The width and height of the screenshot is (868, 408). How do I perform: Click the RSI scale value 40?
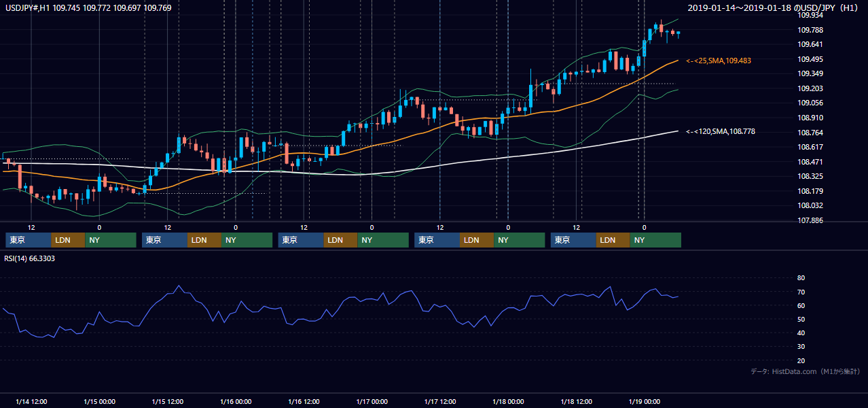(x=801, y=333)
